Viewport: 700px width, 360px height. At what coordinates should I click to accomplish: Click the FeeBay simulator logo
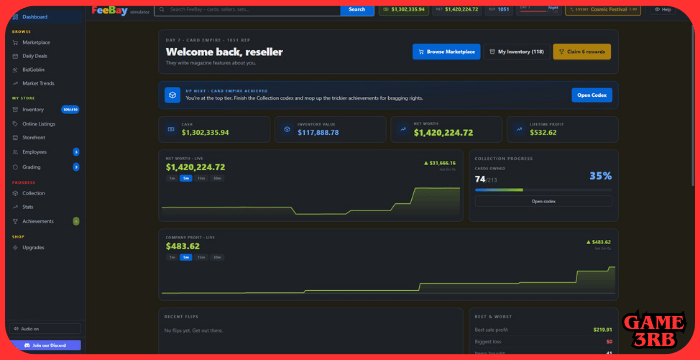[121, 10]
